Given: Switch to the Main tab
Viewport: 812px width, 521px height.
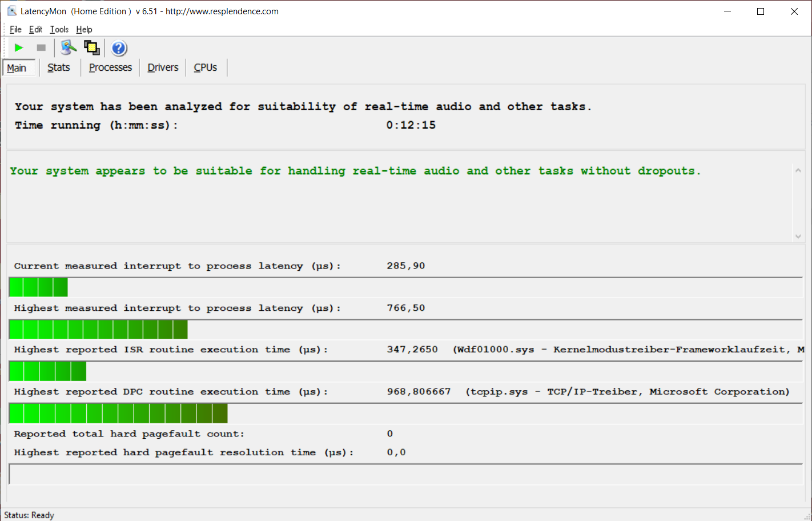Looking at the screenshot, I should coord(17,68).
